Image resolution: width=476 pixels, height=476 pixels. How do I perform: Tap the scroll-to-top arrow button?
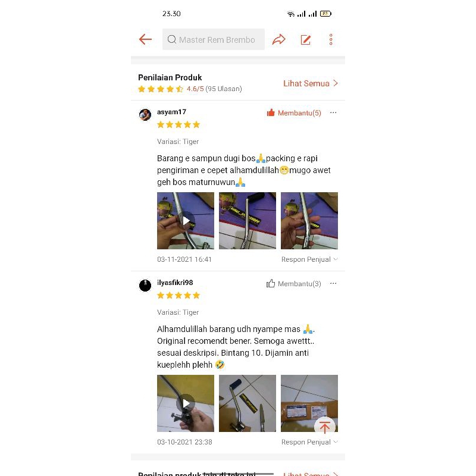[x=324, y=427]
